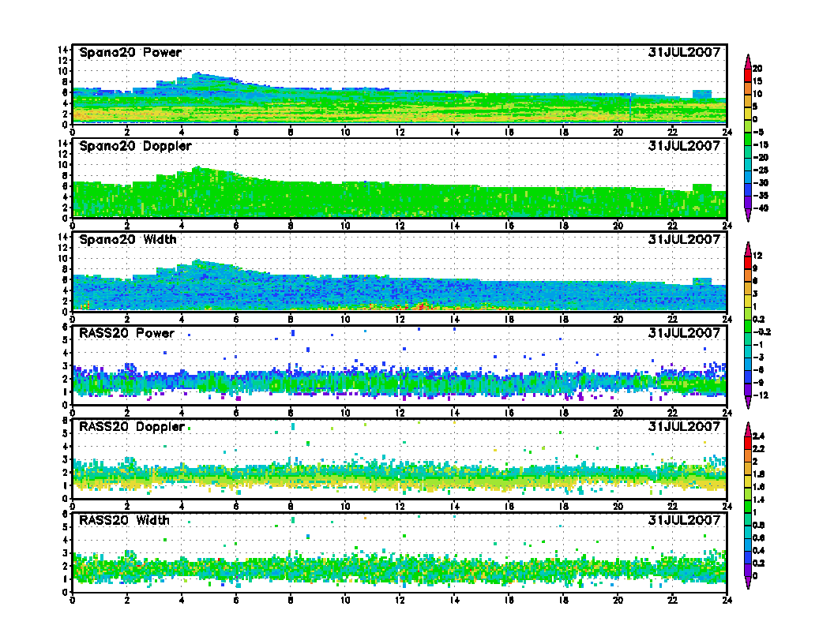Click the "15" label on the top color bar
834x644 pixels.
757,81
